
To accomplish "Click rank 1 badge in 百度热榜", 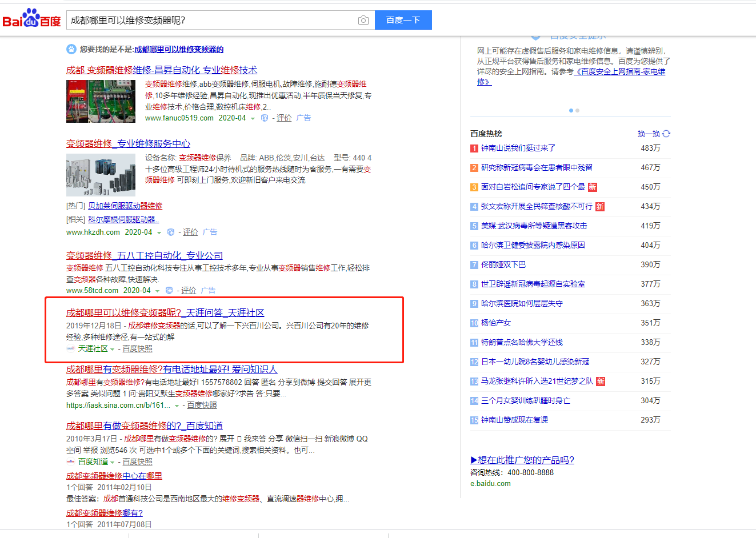I will (x=474, y=148).
